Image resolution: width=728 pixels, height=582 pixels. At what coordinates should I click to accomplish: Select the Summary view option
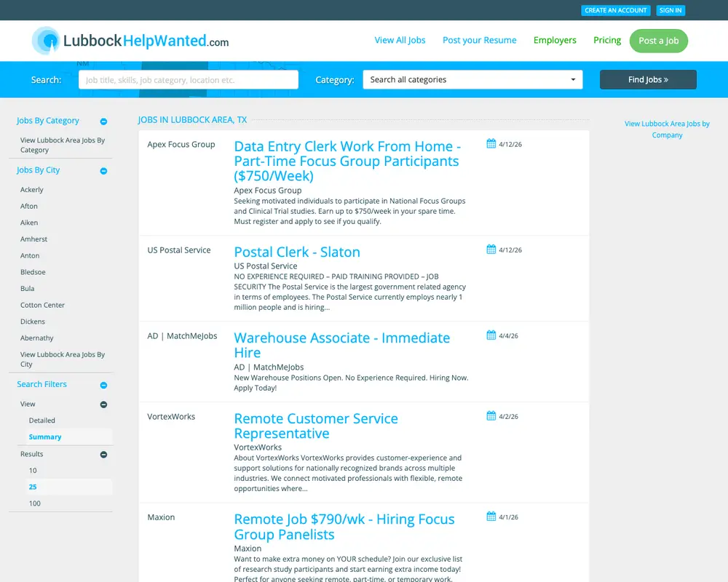pyautogui.click(x=45, y=436)
